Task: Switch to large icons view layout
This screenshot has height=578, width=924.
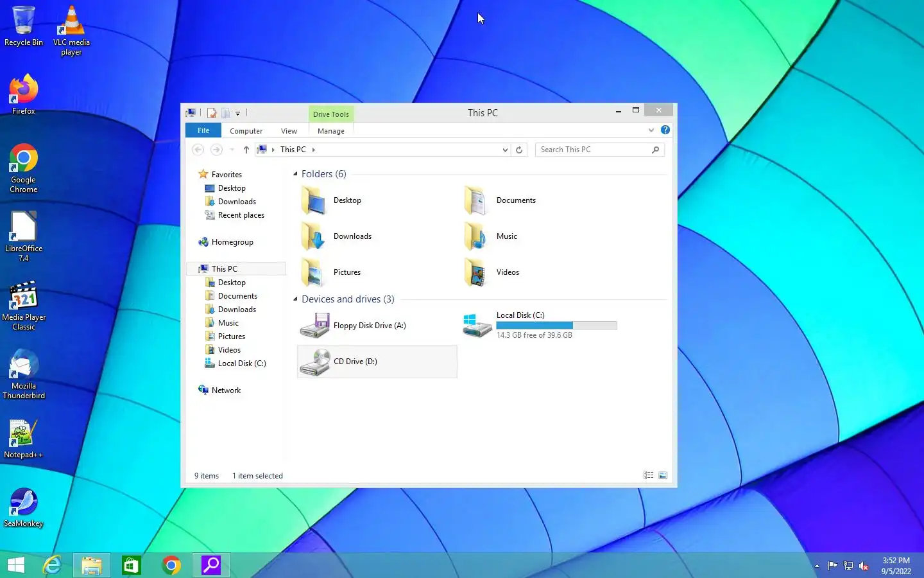Action: [x=663, y=475]
